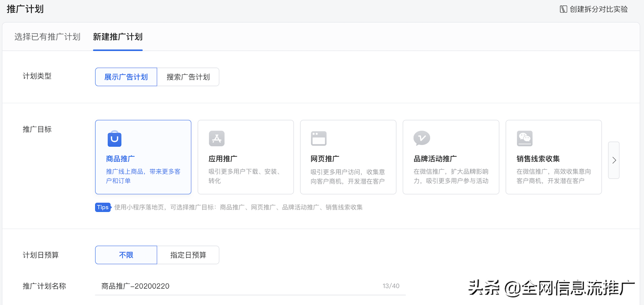Choose 指定日预算 option
The width and height of the screenshot is (644, 305).
[x=188, y=255]
